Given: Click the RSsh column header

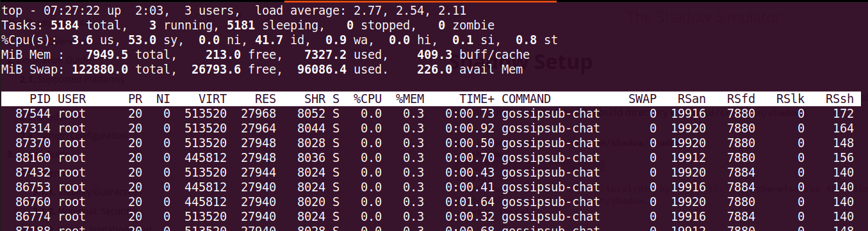Looking at the screenshot, I should tap(840, 99).
